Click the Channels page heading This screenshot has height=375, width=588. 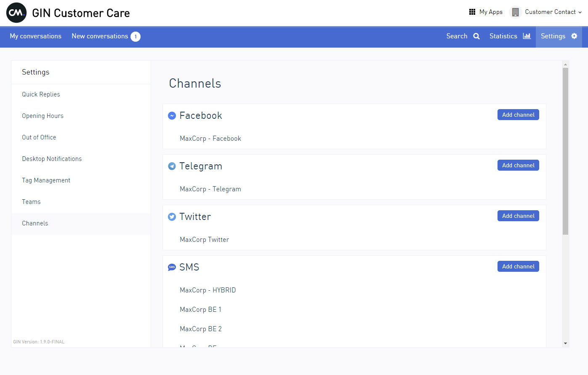click(195, 83)
